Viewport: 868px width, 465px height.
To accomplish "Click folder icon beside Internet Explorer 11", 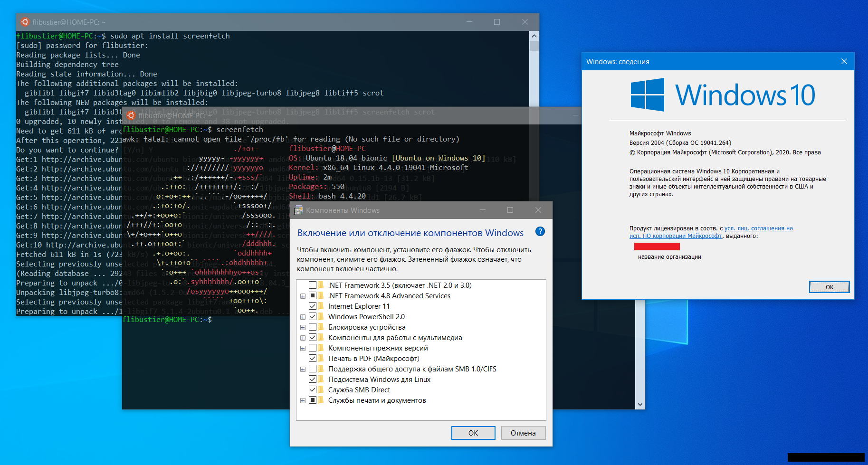I will click(322, 306).
